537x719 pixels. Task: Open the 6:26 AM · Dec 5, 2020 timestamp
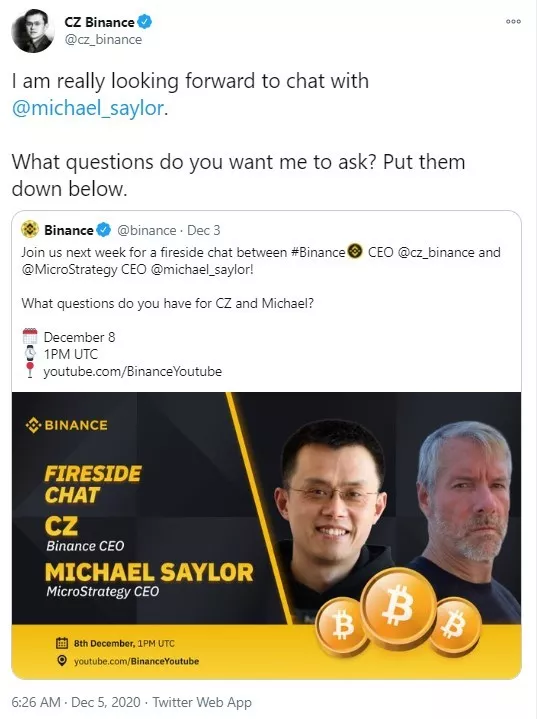point(76,702)
